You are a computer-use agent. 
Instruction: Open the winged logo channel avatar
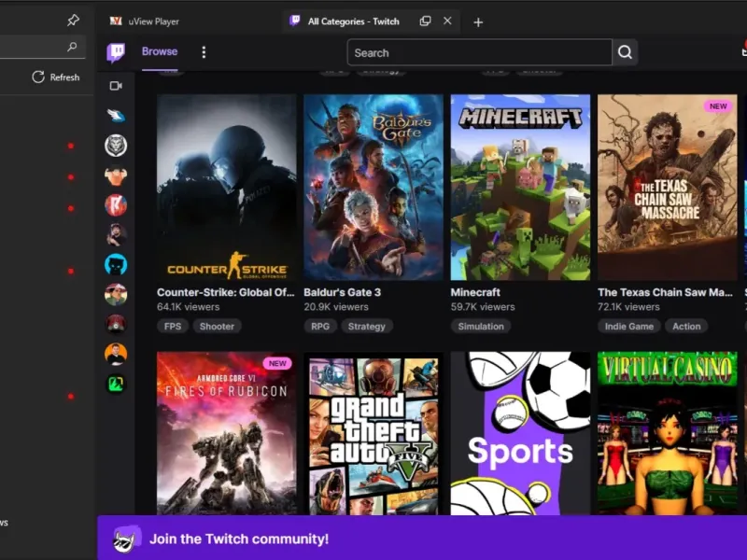[x=116, y=116]
